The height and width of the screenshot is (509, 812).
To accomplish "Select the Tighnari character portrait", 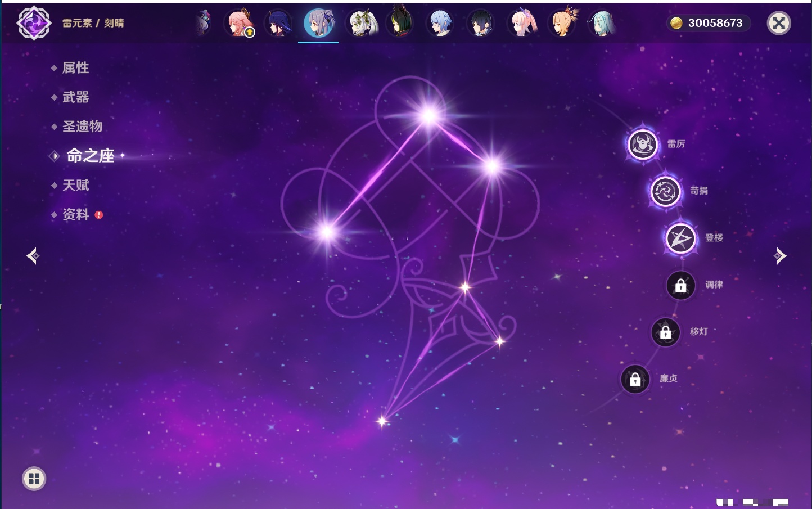I will click(400, 23).
